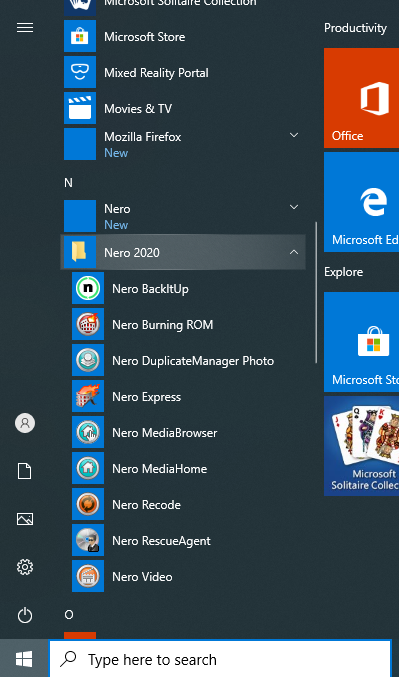Open Documents sidebar icon
Screen dimensions: 399x677
pyautogui.click(x=25, y=471)
